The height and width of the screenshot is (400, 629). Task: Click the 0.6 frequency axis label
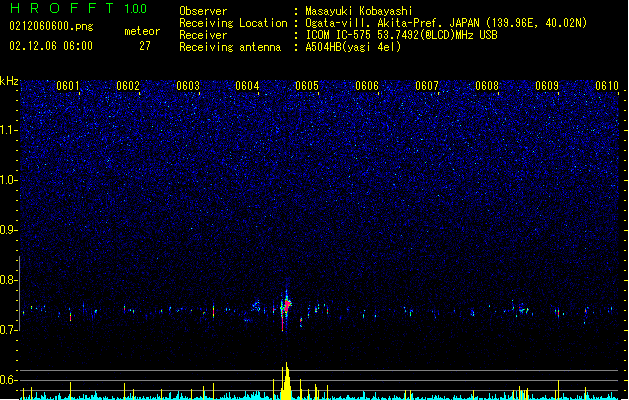tap(9, 380)
